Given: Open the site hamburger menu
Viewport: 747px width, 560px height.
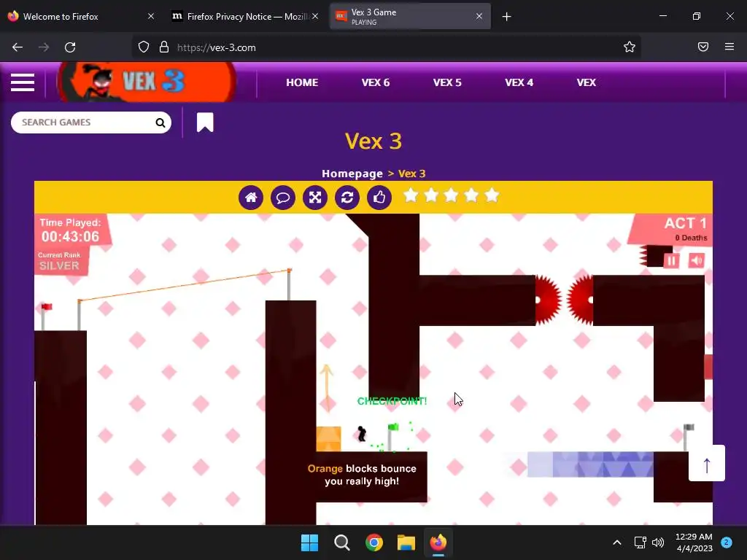Looking at the screenshot, I should pyautogui.click(x=23, y=82).
